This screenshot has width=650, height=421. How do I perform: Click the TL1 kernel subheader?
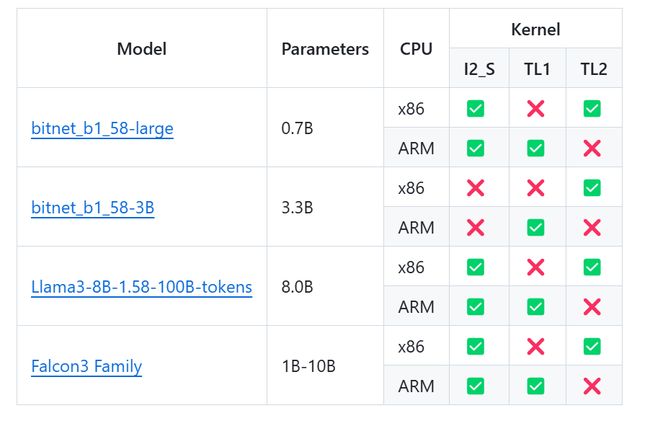(x=537, y=68)
